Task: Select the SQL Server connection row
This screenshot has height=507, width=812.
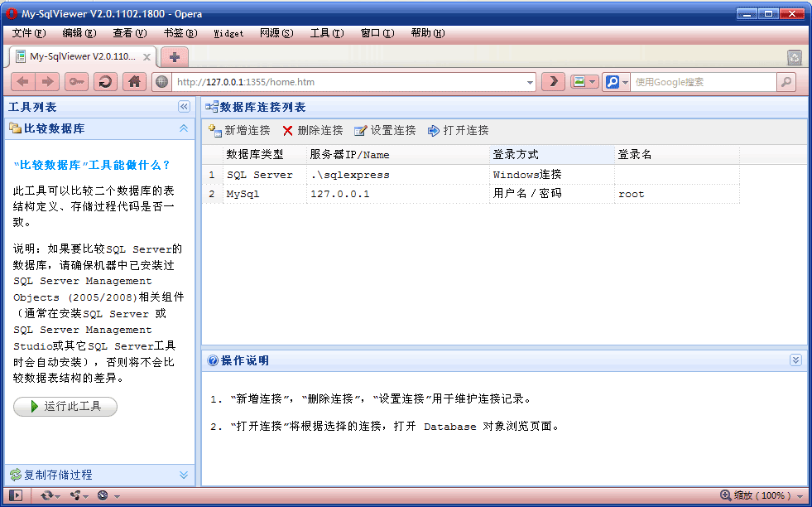Action: [471, 175]
